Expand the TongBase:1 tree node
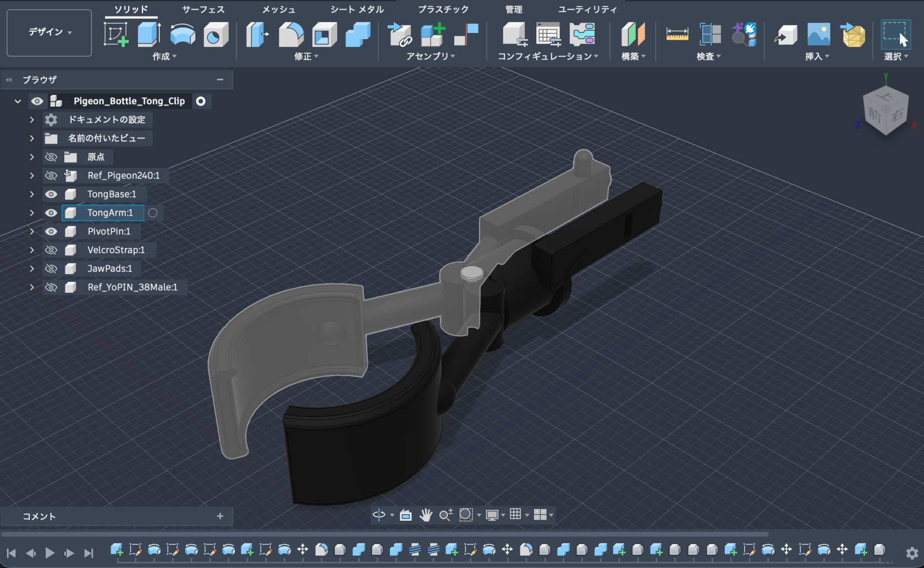 coord(32,194)
